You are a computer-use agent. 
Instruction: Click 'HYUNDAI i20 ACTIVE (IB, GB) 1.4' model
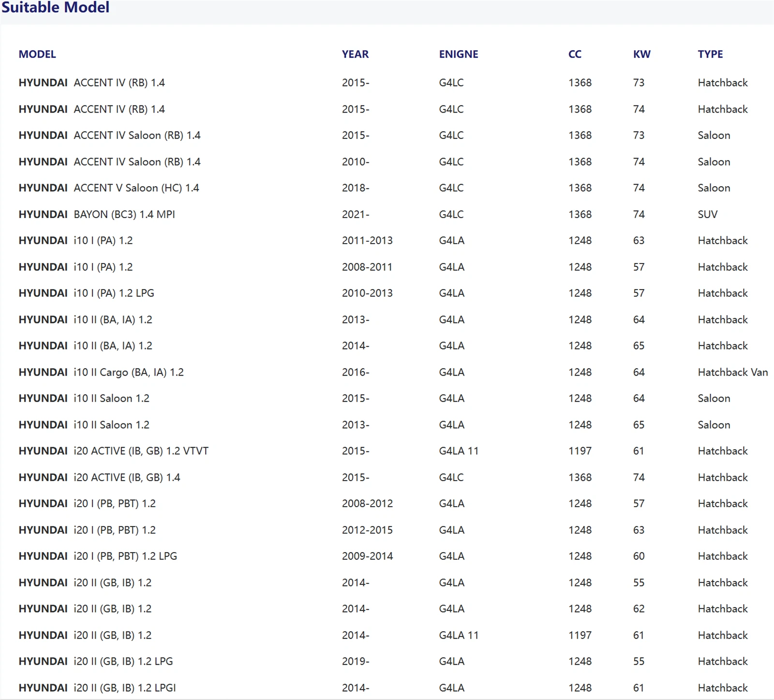coord(99,478)
